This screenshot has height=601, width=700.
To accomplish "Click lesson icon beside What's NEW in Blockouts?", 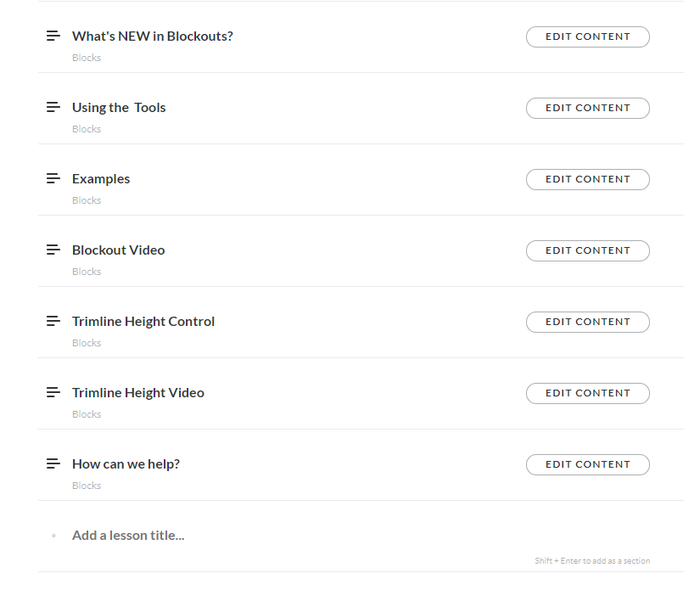I will (x=53, y=36).
